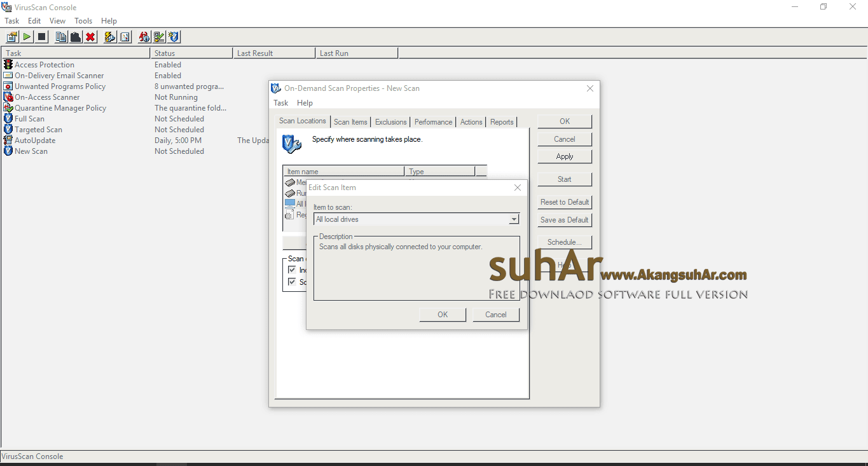868x466 pixels.
Task: Switch to the Exclusions tab
Action: [390, 122]
